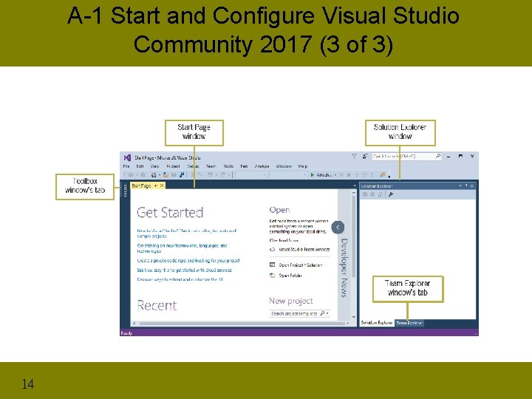The image size is (532, 399).
Task: Click the Navigate Backward toolbar icon
Action: pyautogui.click(x=131, y=174)
